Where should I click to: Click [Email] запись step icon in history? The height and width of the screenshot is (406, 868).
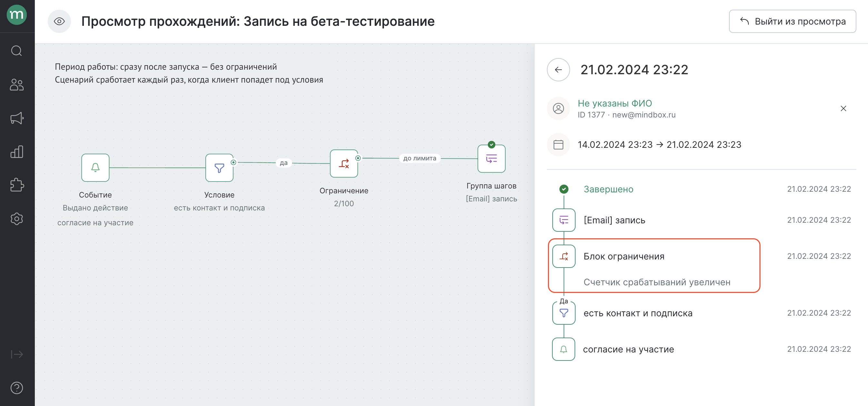tap(563, 220)
